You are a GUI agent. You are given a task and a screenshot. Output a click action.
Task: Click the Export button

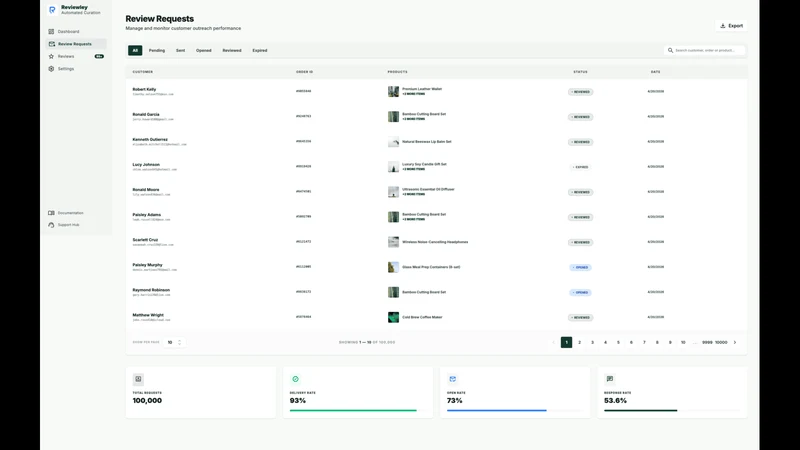click(731, 26)
